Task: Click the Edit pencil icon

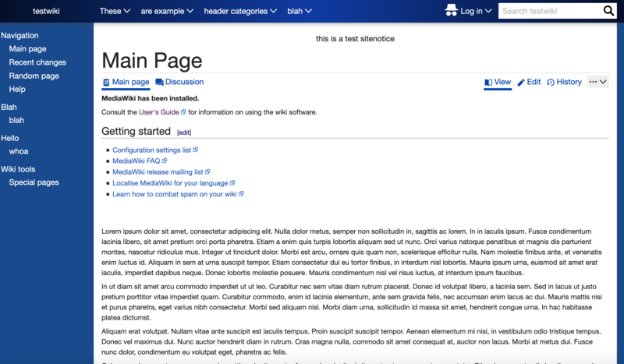Action: tap(521, 83)
